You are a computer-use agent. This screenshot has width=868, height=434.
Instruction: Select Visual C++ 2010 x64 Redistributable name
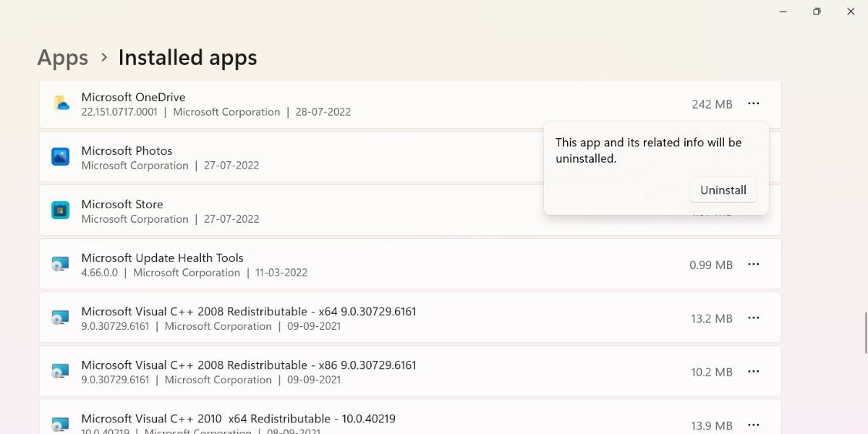click(x=238, y=418)
